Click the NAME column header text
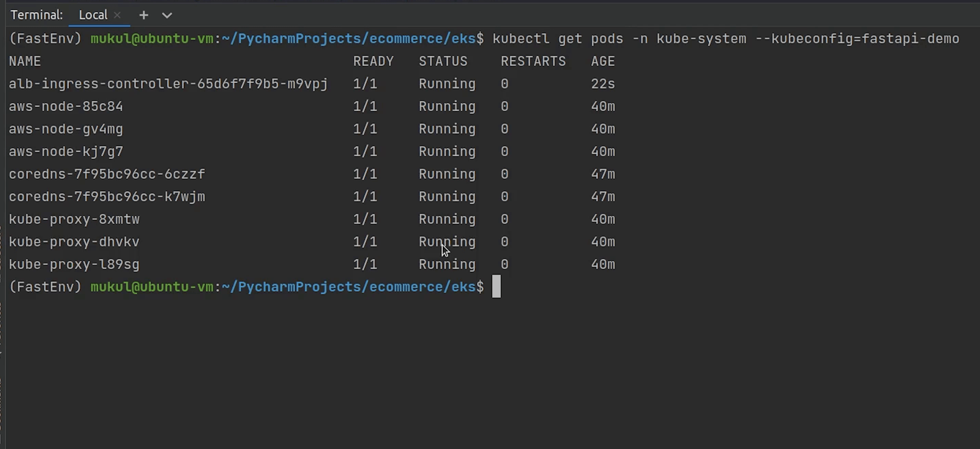Screen dimensions: 980x449 [x=25, y=61]
